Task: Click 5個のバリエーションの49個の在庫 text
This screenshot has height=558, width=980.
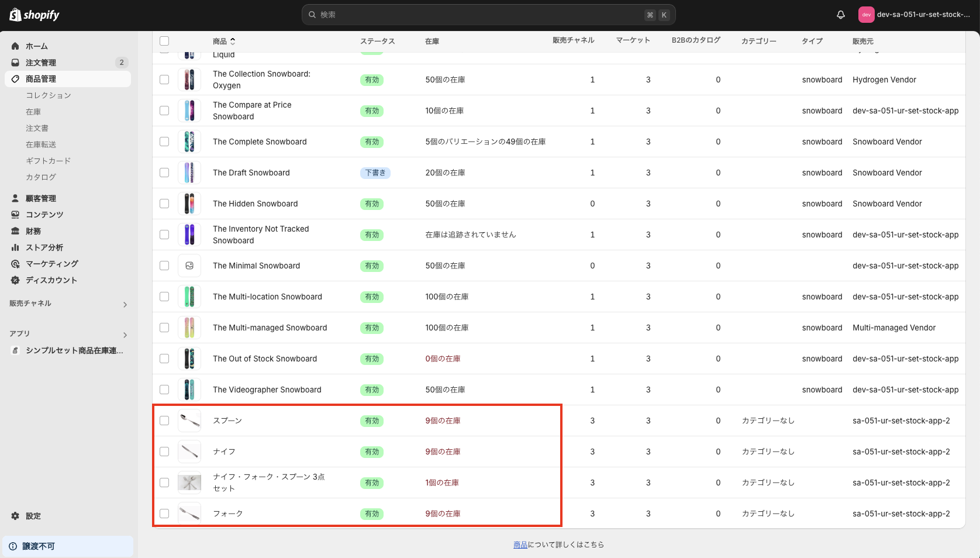Action: point(485,142)
